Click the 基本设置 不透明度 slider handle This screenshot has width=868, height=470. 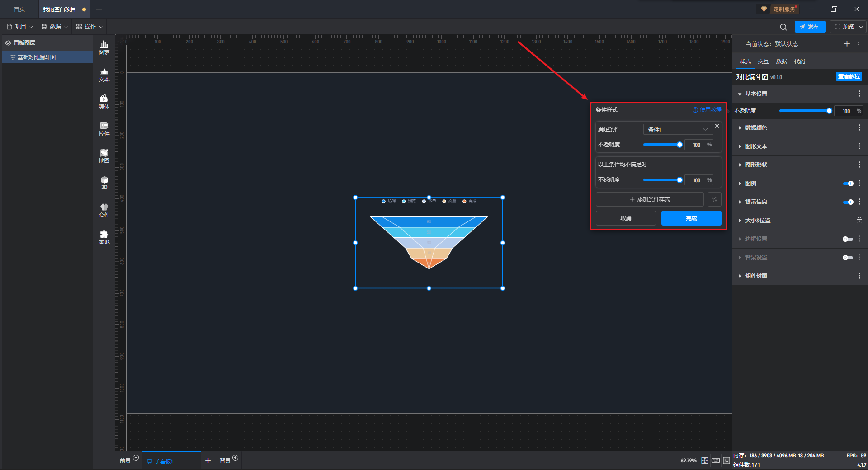(829, 111)
